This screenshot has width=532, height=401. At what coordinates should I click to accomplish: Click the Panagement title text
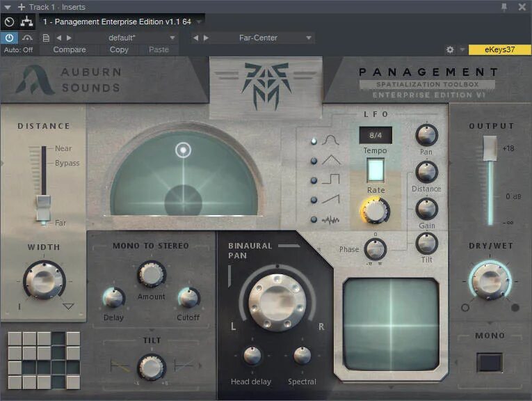[428, 72]
